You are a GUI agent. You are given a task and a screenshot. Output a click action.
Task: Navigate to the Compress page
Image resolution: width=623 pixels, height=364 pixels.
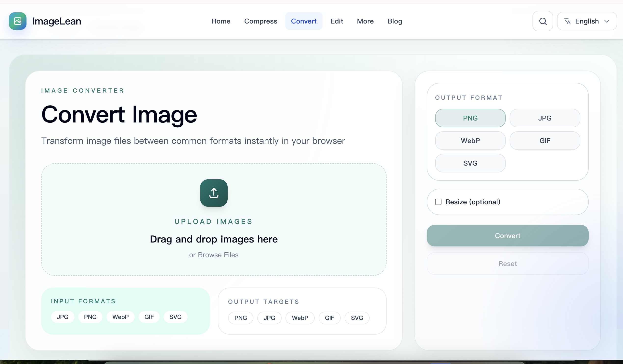tap(261, 21)
